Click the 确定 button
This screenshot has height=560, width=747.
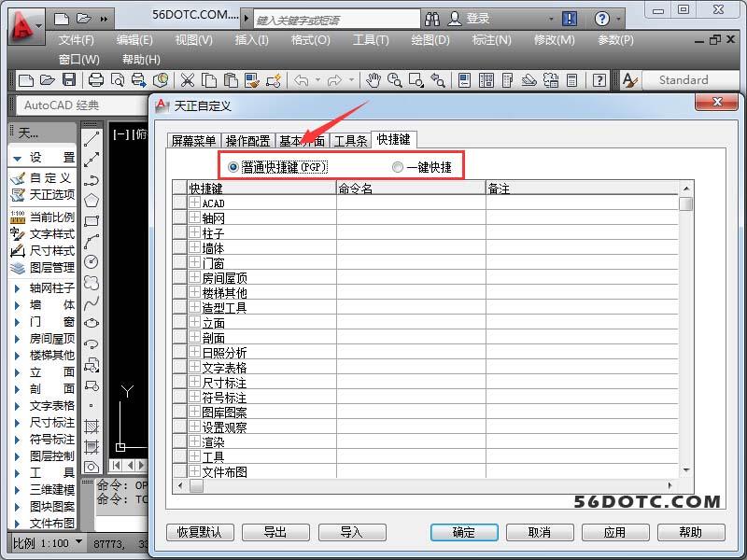tap(464, 532)
